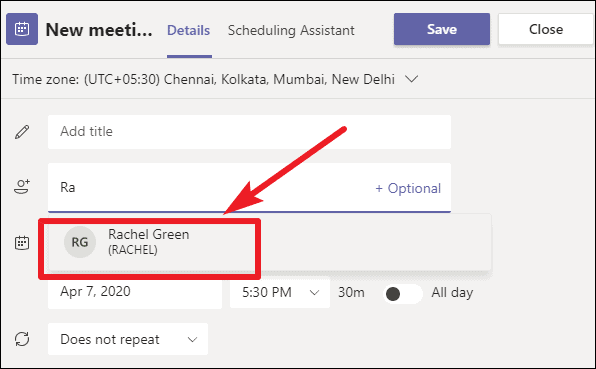Open the 5:30 PM time dropdown
The height and width of the screenshot is (369, 596).
(280, 292)
